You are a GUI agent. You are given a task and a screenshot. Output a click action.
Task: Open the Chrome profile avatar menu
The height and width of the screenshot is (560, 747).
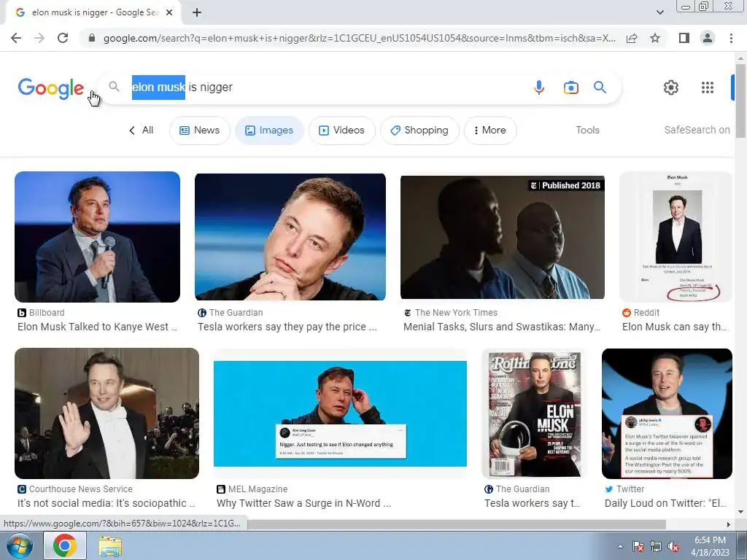pyautogui.click(x=708, y=38)
